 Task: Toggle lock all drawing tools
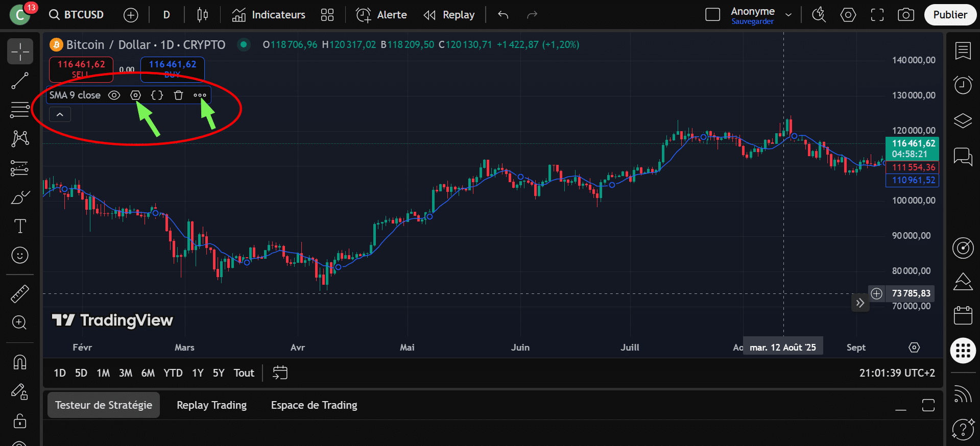(x=20, y=421)
